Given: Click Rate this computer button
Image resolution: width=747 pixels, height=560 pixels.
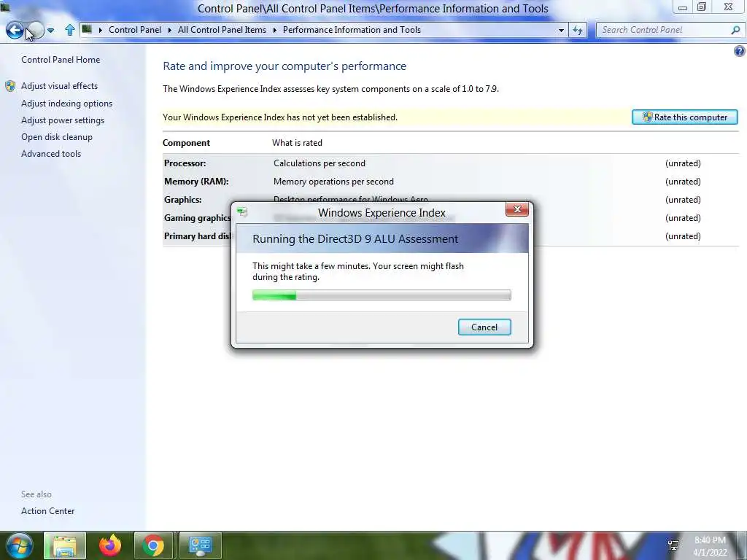Looking at the screenshot, I should click(x=684, y=117).
